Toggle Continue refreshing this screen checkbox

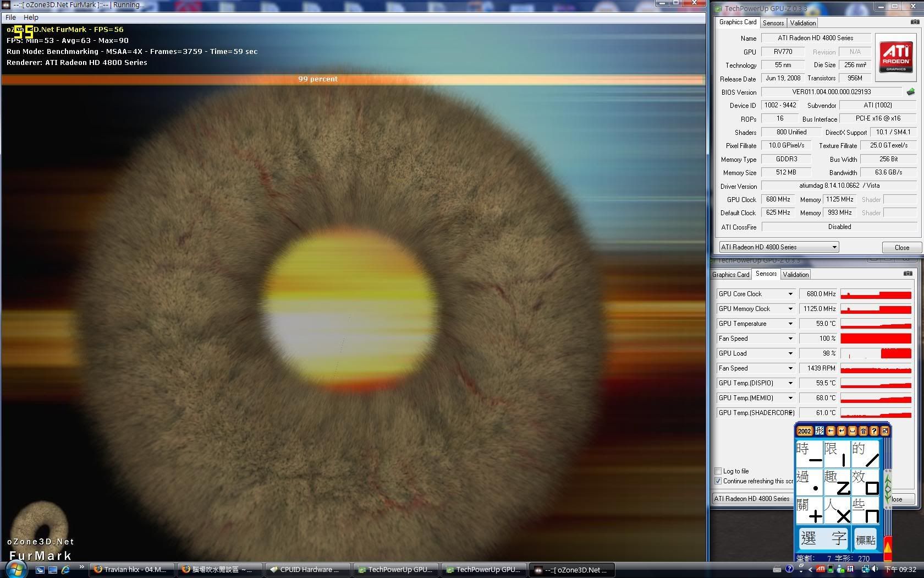click(718, 481)
